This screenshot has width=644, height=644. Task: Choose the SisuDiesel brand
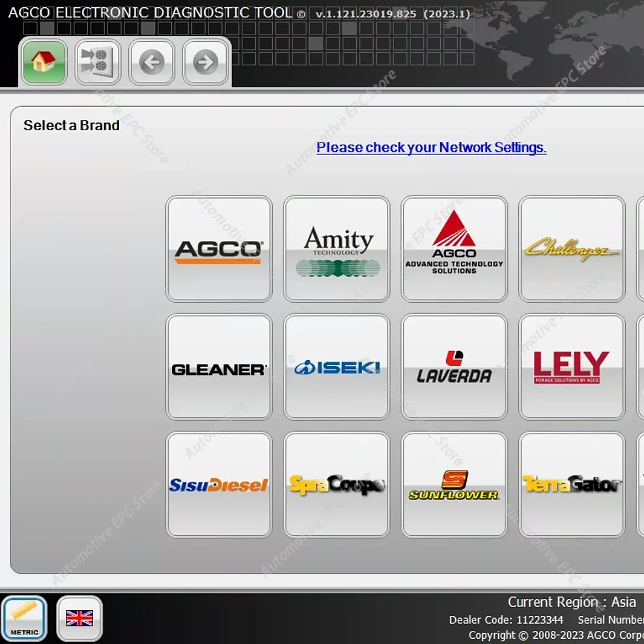pyautogui.click(x=219, y=485)
